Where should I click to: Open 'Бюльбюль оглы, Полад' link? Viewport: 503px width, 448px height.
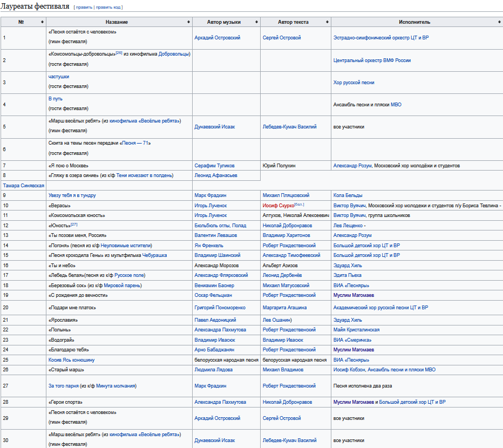click(x=220, y=226)
